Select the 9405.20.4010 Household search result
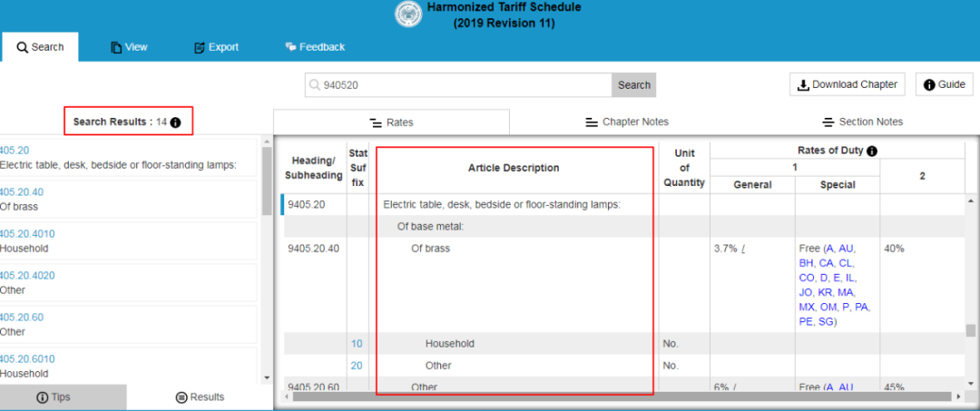The height and width of the screenshot is (411, 980). [x=127, y=240]
